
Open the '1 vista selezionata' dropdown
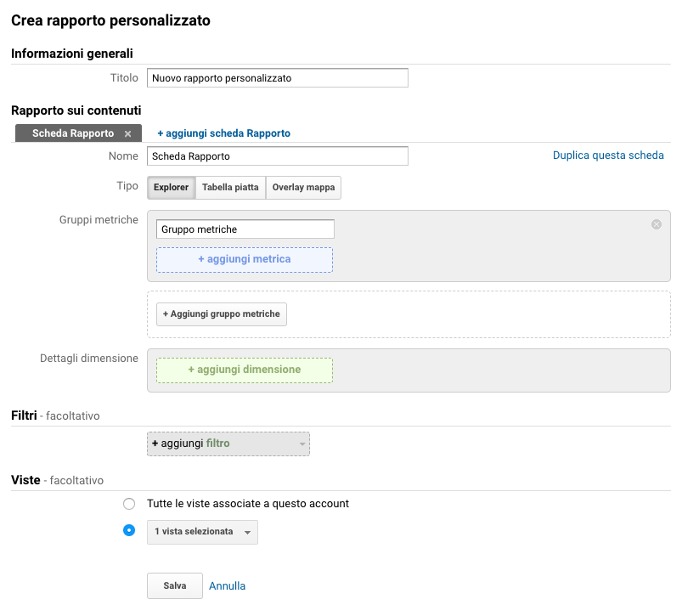click(202, 532)
